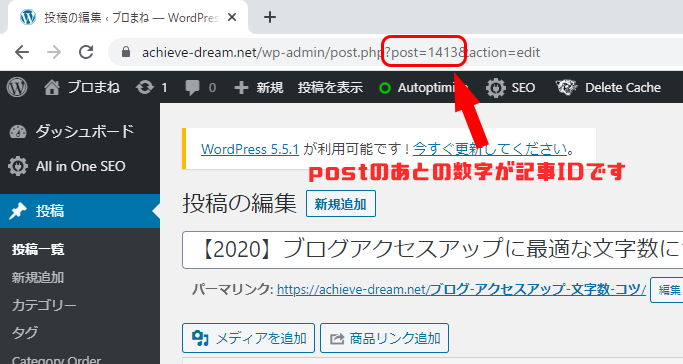Open the Autoptimize admin bar item
This screenshot has width=683, height=364.
click(x=423, y=88)
